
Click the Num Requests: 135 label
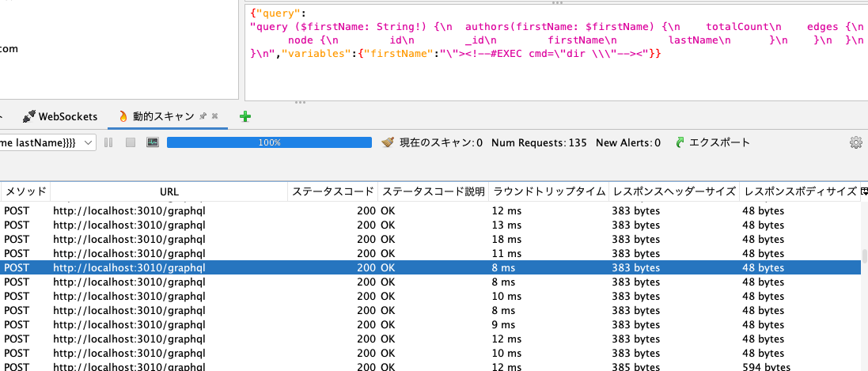coord(539,143)
